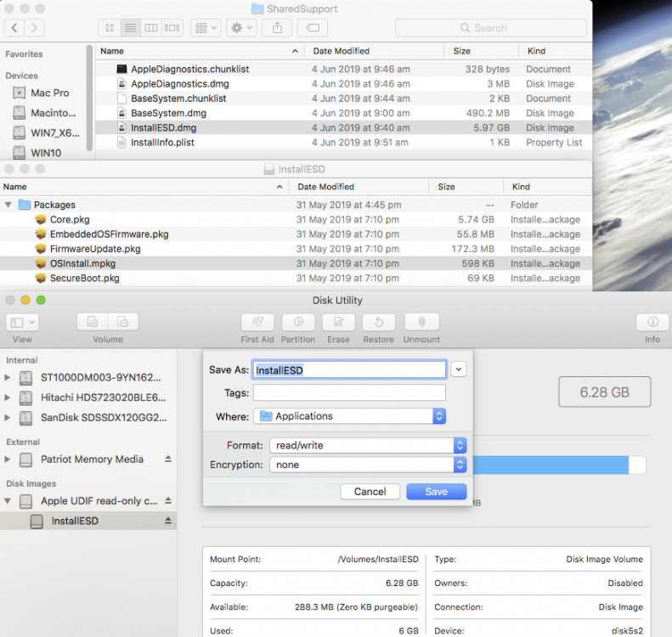Image resolution: width=672 pixels, height=637 pixels.
Task: Sort InstallESD window by Date Modified
Action: pos(359,187)
